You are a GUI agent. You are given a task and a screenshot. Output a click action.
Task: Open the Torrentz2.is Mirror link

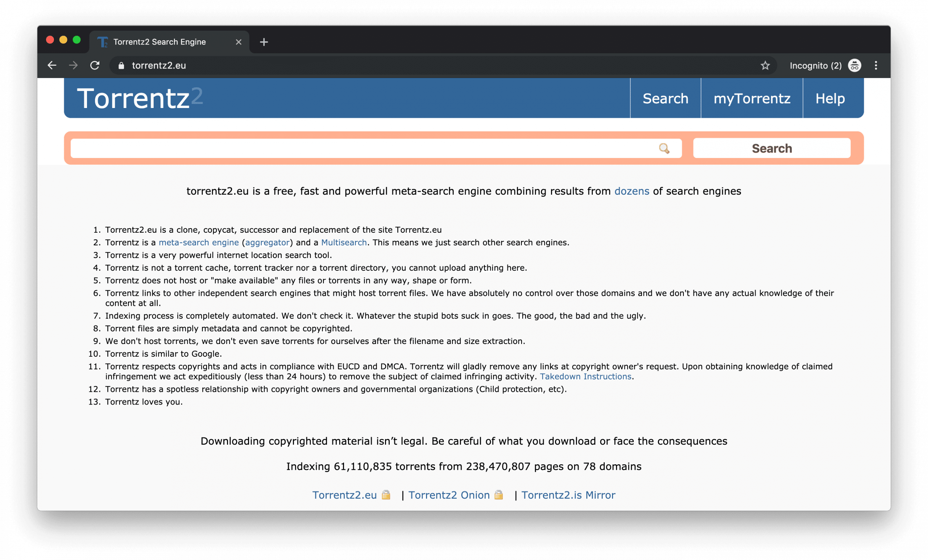coord(568,495)
